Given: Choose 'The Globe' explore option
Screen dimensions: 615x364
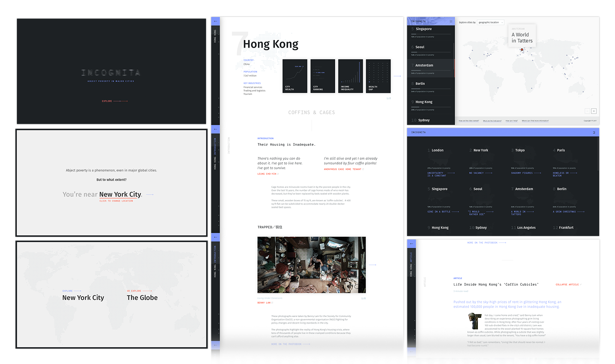Looking at the screenshot, I should pos(142,296).
